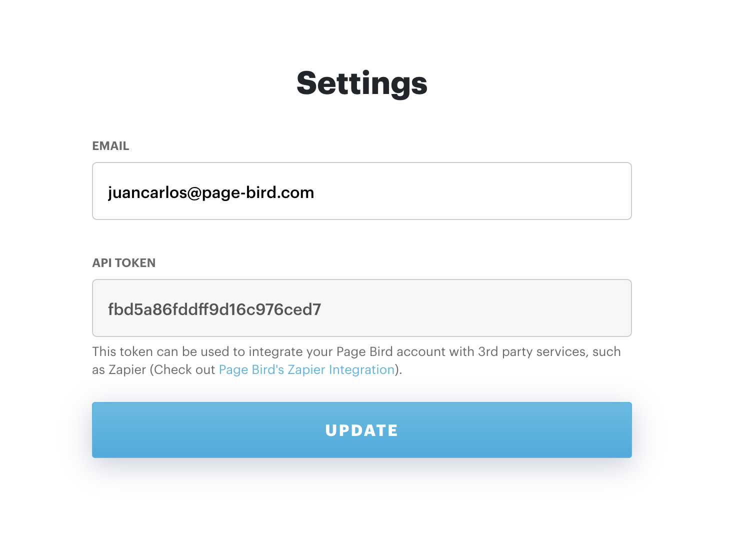Click "Page Bird's" in the blue link

pos(251,369)
